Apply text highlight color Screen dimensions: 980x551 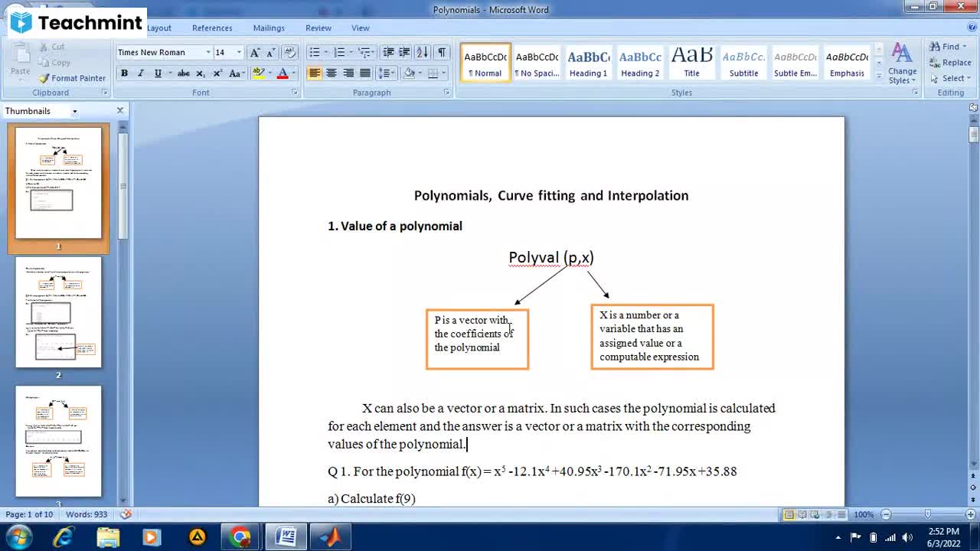[259, 73]
